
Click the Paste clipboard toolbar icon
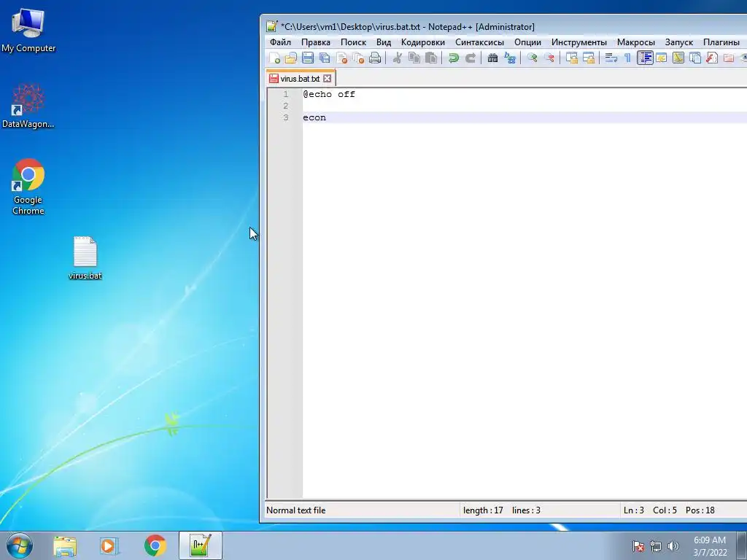pyautogui.click(x=430, y=58)
